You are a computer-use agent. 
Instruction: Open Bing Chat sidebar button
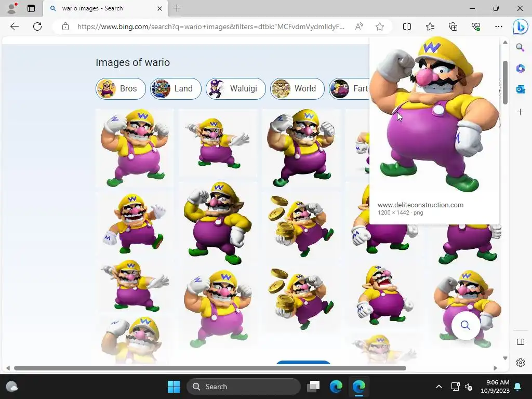pos(520,27)
